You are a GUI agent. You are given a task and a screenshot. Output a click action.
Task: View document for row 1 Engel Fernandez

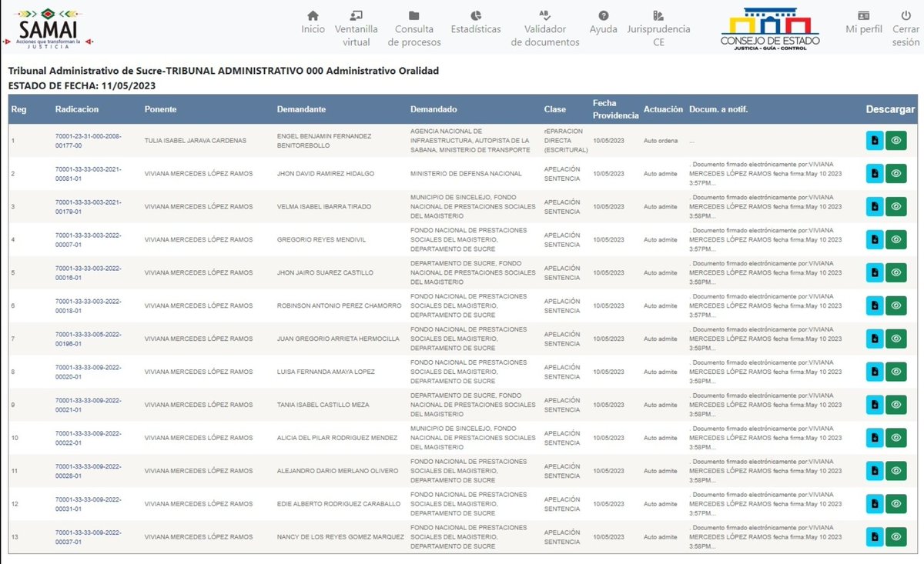click(896, 140)
